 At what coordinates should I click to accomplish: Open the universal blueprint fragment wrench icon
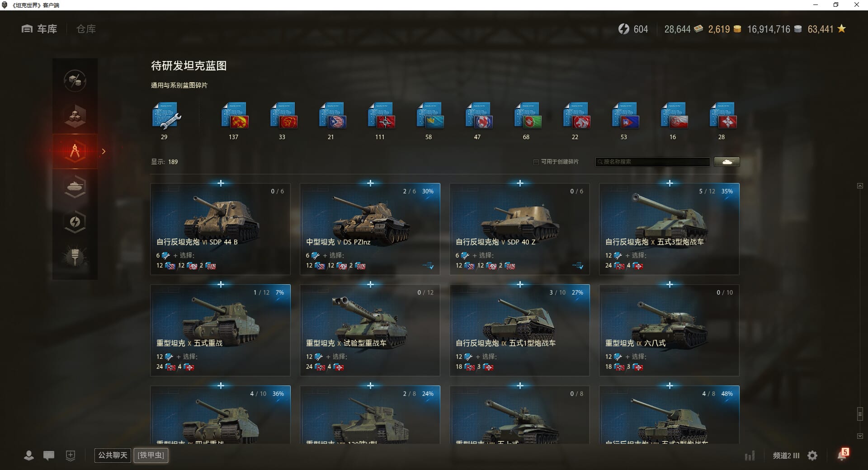165,116
